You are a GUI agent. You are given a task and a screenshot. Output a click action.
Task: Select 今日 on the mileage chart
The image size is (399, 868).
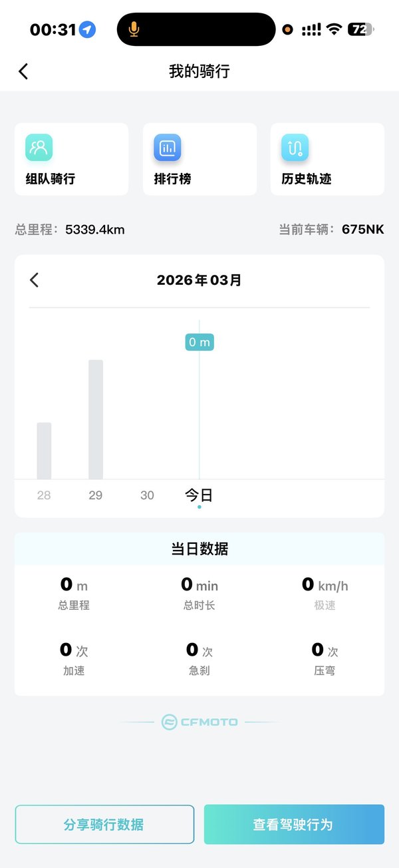coord(199,495)
